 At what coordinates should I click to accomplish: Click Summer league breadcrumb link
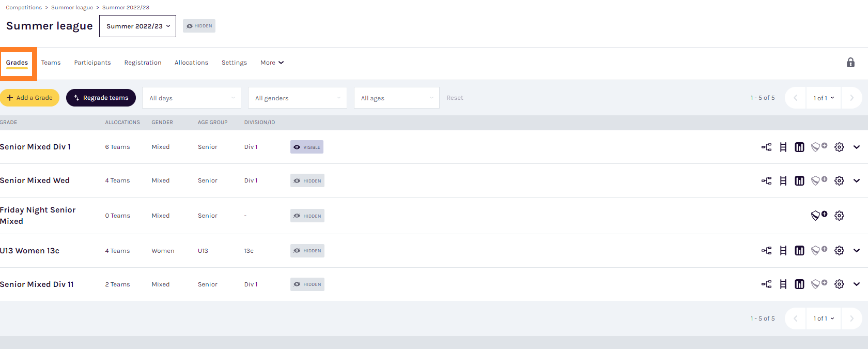72,8
